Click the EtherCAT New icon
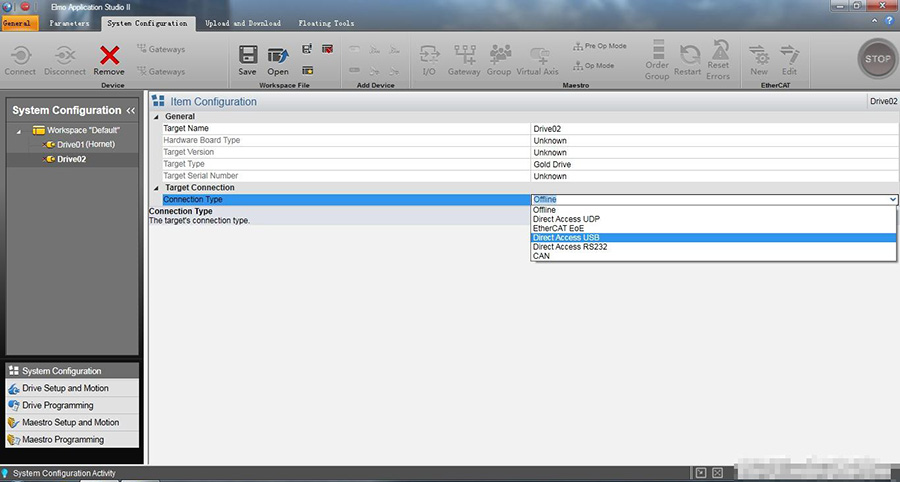The height and width of the screenshot is (482, 900). click(759, 58)
